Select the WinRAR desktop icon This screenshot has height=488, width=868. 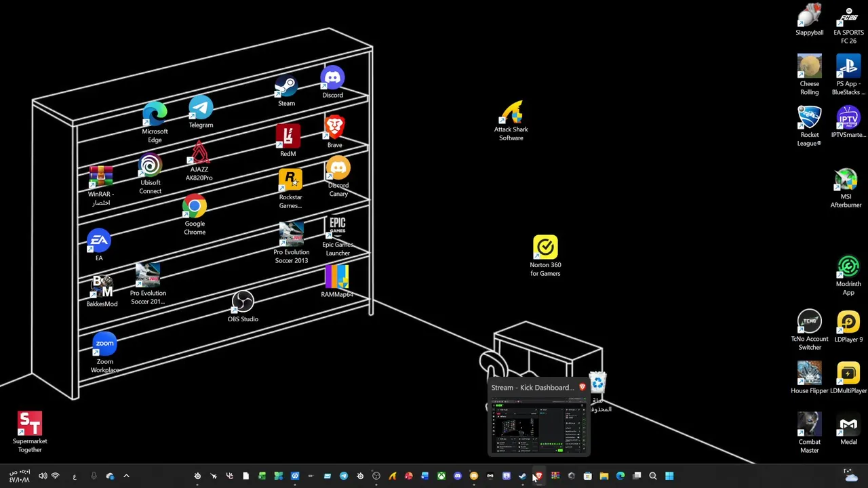(x=100, y=178)
